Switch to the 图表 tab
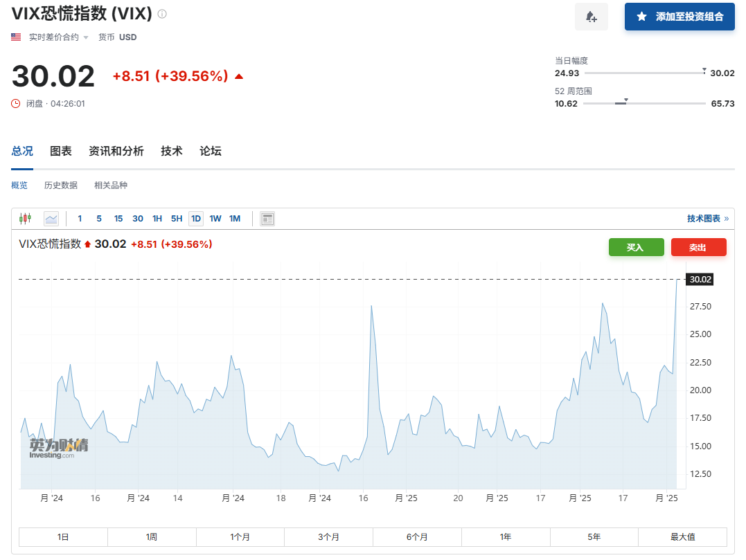This screenshot has height=560, width=746. click(61, 151)
